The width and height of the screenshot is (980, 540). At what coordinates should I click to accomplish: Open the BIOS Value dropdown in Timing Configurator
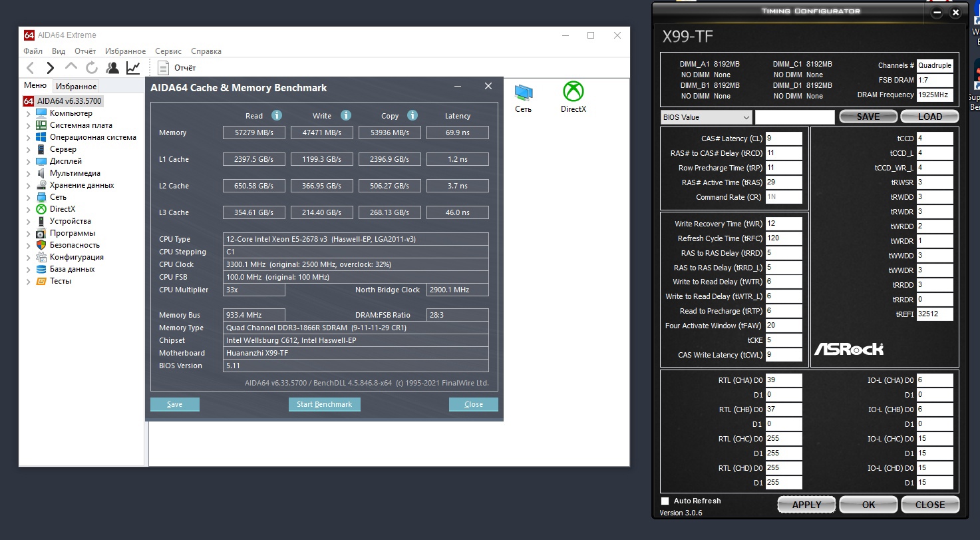(x=707, y=117)
